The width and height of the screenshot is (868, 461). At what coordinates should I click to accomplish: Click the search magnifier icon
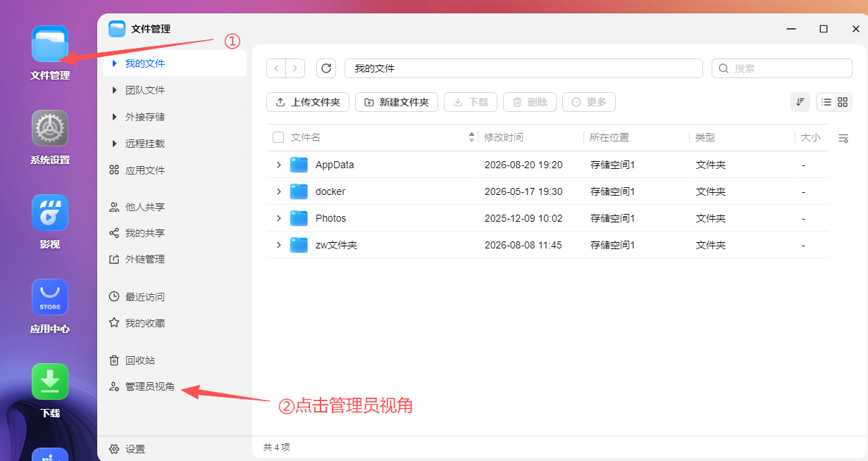[724, 68]
